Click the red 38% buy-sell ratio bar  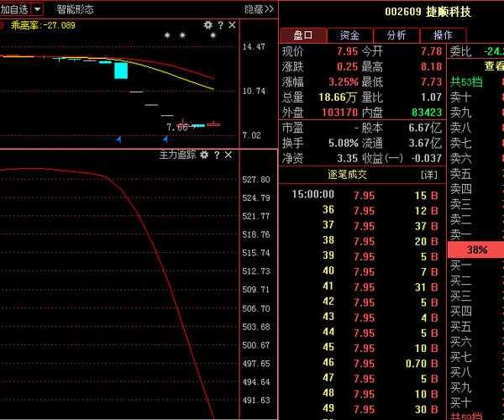coord(476,249)
